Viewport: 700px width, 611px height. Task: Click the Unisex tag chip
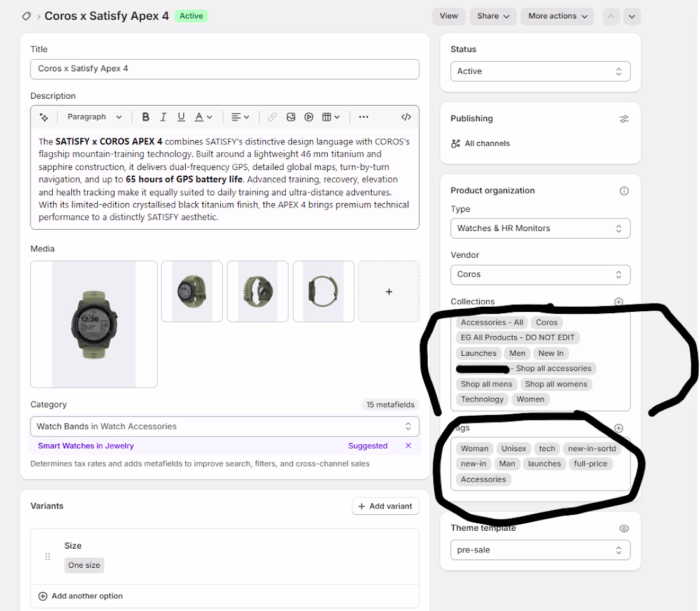514,449
